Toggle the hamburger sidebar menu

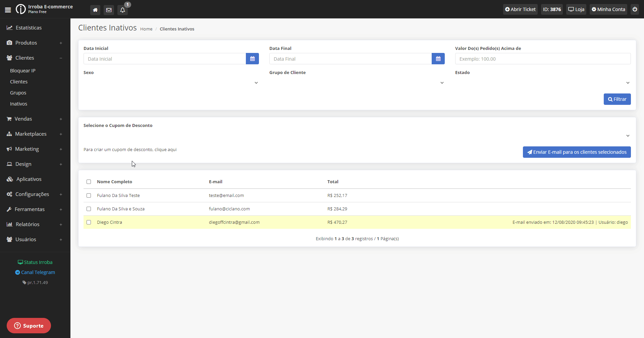pyautogui.click(x=8, y=10)
